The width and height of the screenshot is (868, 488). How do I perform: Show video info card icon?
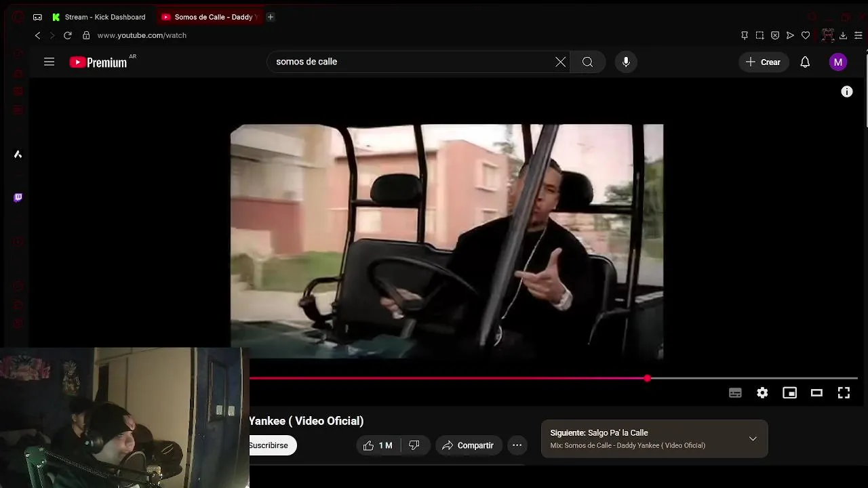847,91
